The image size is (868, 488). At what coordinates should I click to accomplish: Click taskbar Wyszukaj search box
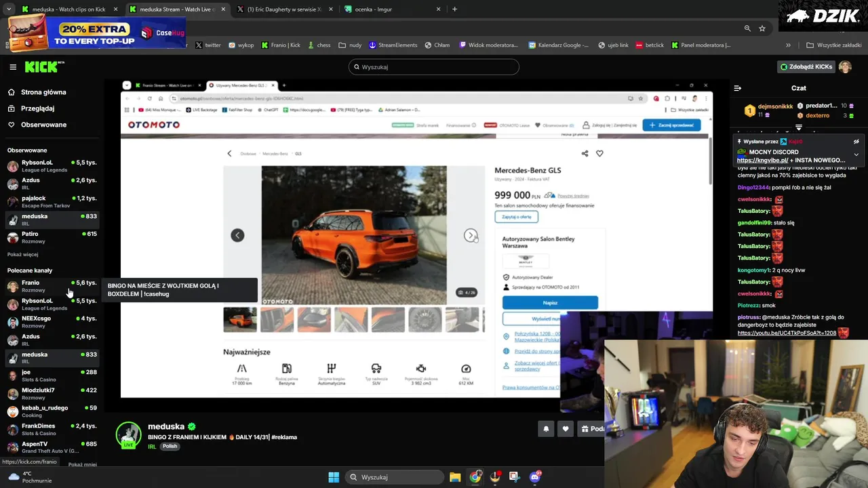395,477
